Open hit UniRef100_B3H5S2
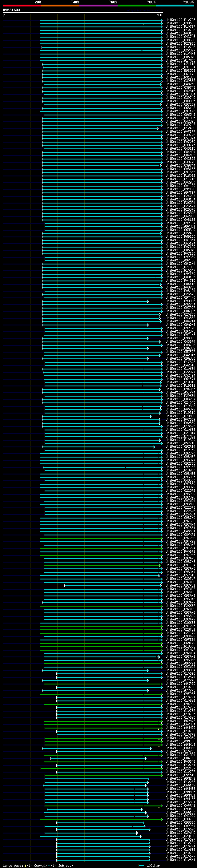197x868 pixels. (180, 23)
